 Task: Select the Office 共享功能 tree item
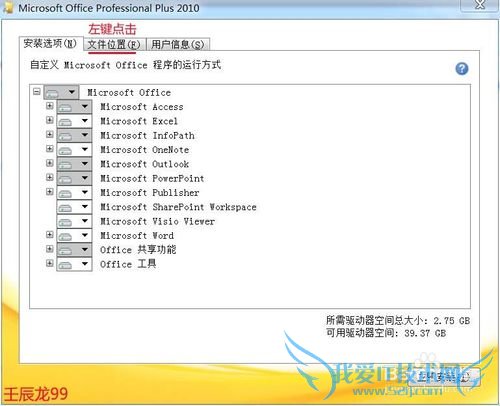(x=138, y=250)
